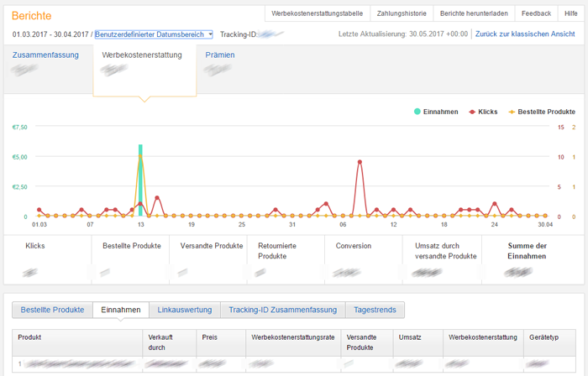Click the Tracking-ID label
Viewport: 588px width, 376px height.
pyautogui.click(x=239, y=34)
